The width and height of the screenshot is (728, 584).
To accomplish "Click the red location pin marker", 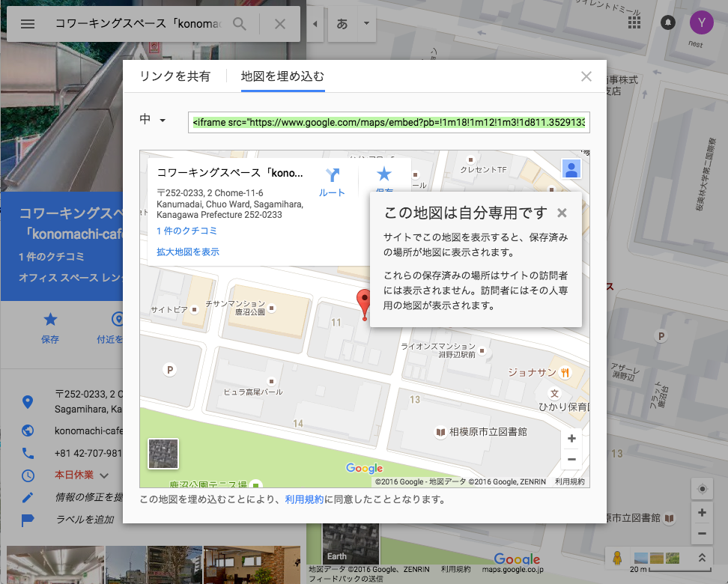I will 364,304.
